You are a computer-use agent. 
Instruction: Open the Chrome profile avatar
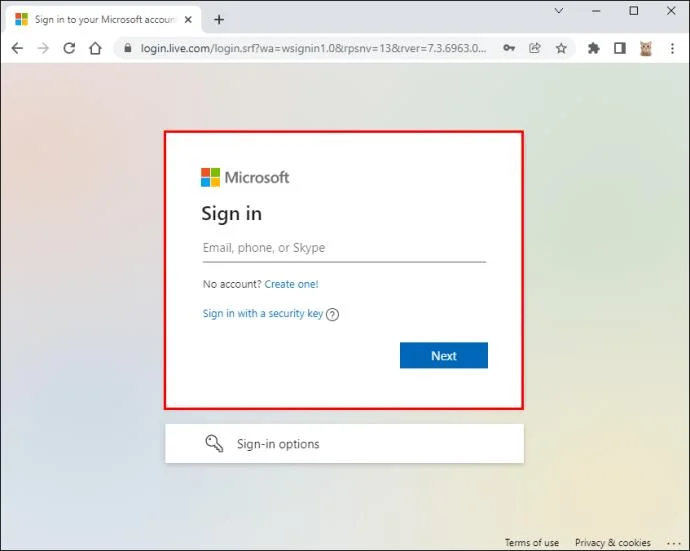tap(646, 48)
